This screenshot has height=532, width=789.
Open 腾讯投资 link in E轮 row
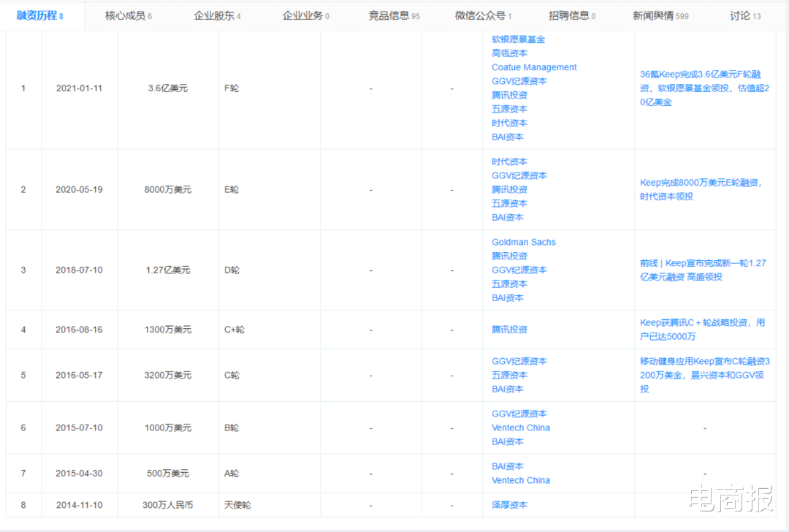(x=509, y=190)
